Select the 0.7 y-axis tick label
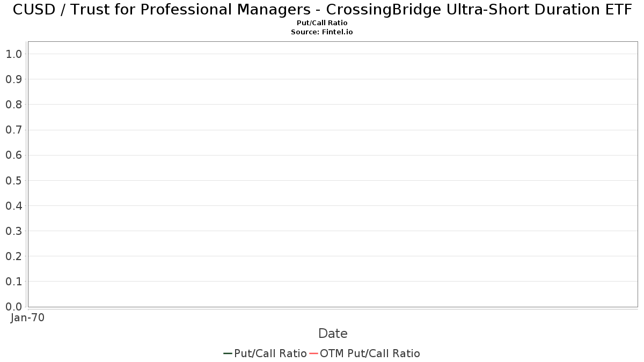The width and height of the screenshot is (644, 362). (13, 130)
